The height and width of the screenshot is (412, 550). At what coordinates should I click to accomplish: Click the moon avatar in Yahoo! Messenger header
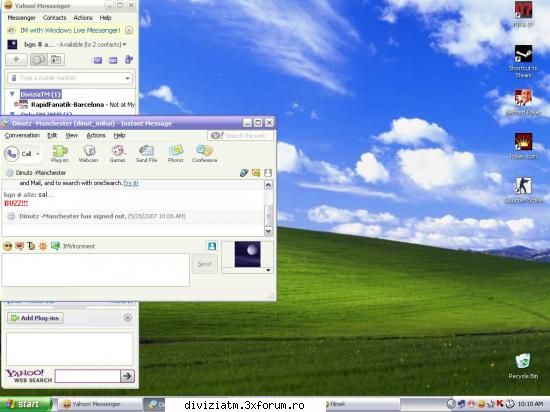(12, 45)
